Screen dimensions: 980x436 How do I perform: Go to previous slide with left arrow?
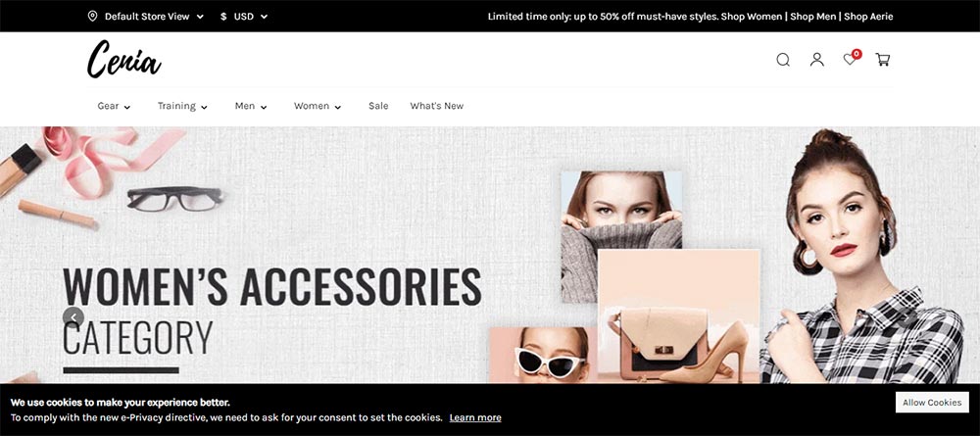click(x=73, y=318)
